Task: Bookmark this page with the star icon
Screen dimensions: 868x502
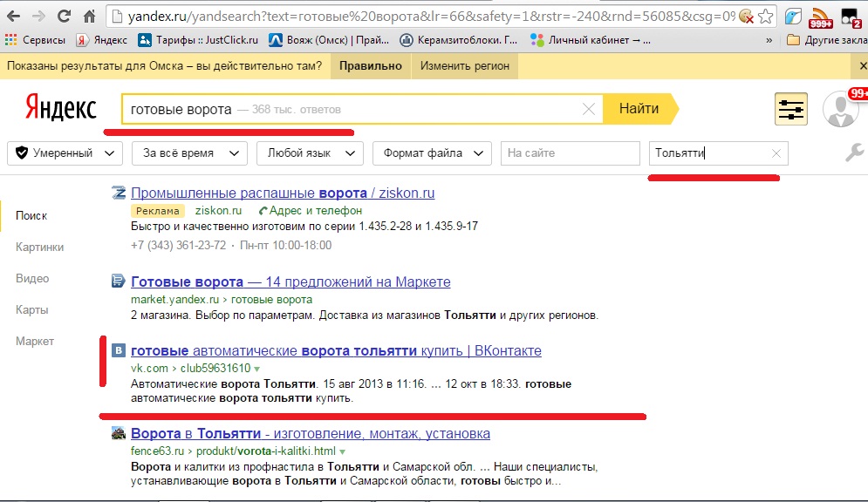Action: 765,17
